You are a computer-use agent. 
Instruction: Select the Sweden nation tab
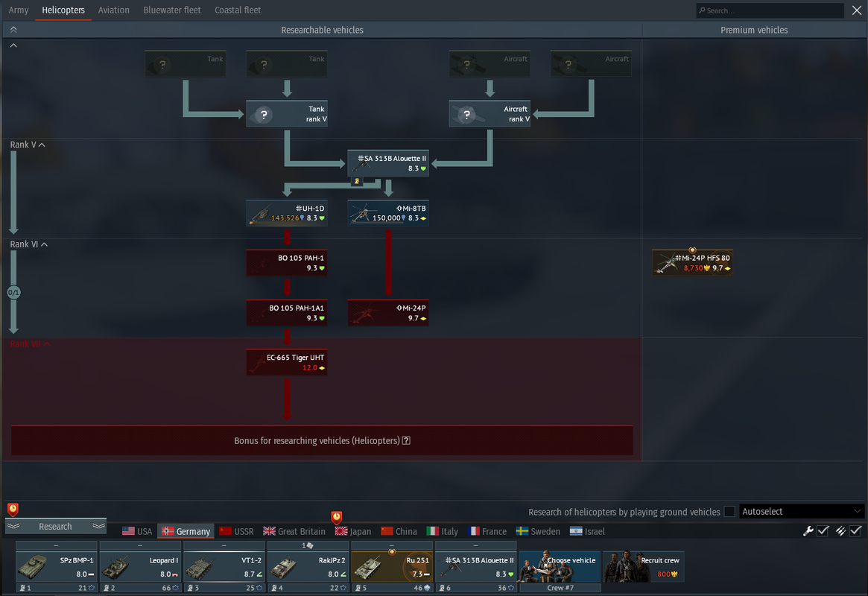point(538,531)
